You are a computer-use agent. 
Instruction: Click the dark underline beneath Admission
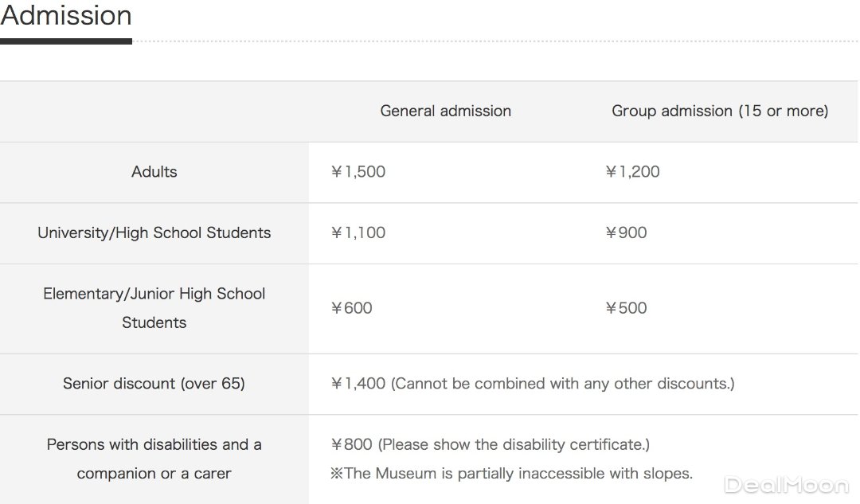65,41
